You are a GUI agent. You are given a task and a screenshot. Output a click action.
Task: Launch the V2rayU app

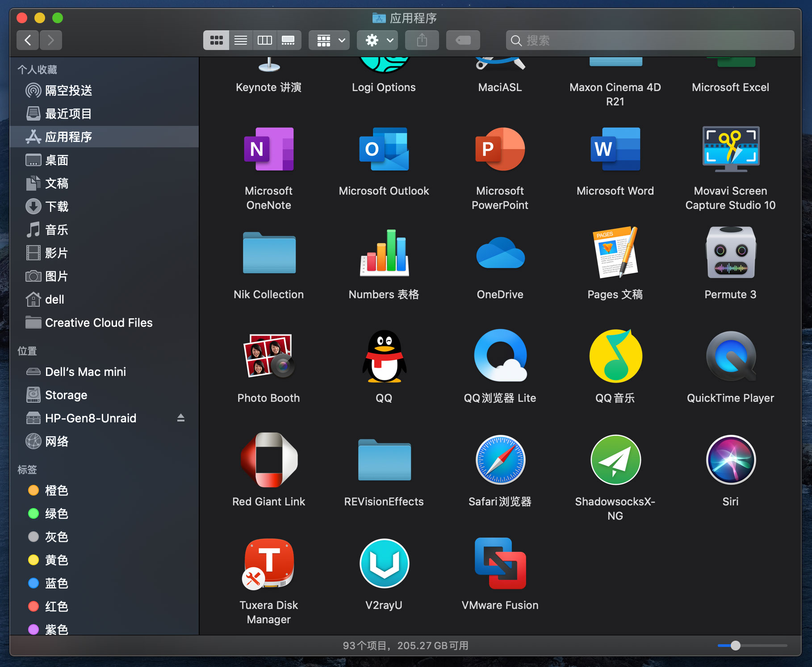(384, 563)
